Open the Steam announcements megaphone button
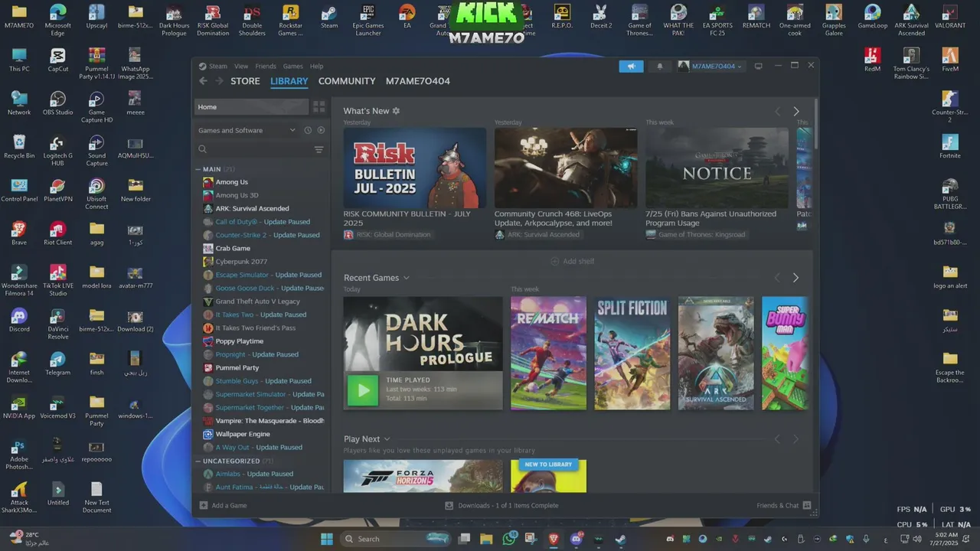Viewport: 980px width, 551px height. [x=631, y=66]
